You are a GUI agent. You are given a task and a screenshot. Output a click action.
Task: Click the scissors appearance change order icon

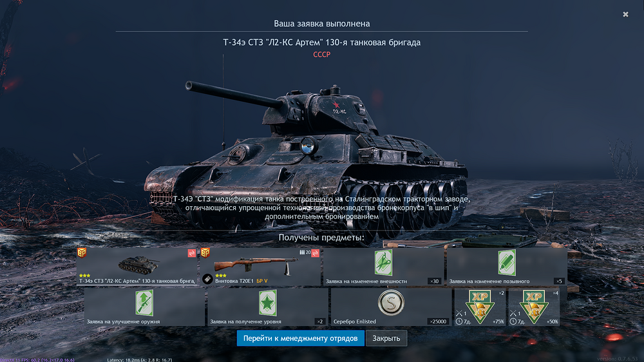[383, 262]
